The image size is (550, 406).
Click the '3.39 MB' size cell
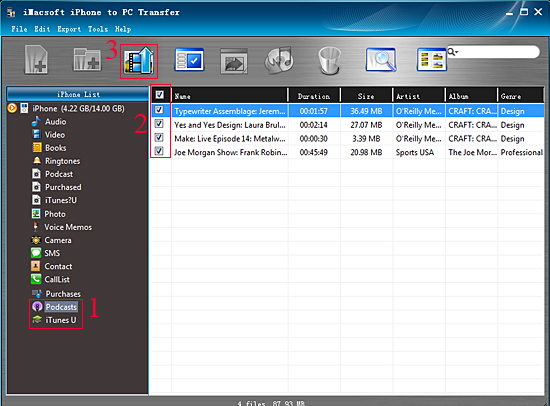pos(366,139)
